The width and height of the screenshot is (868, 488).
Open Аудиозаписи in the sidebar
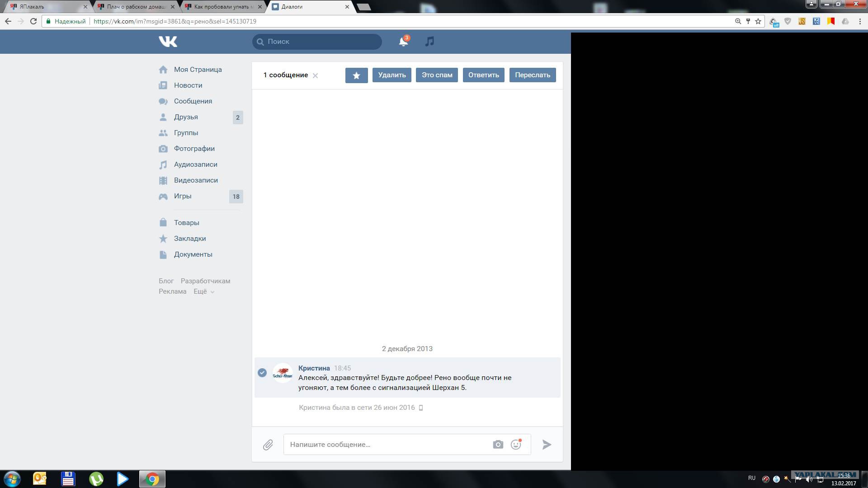coord(196,164)
